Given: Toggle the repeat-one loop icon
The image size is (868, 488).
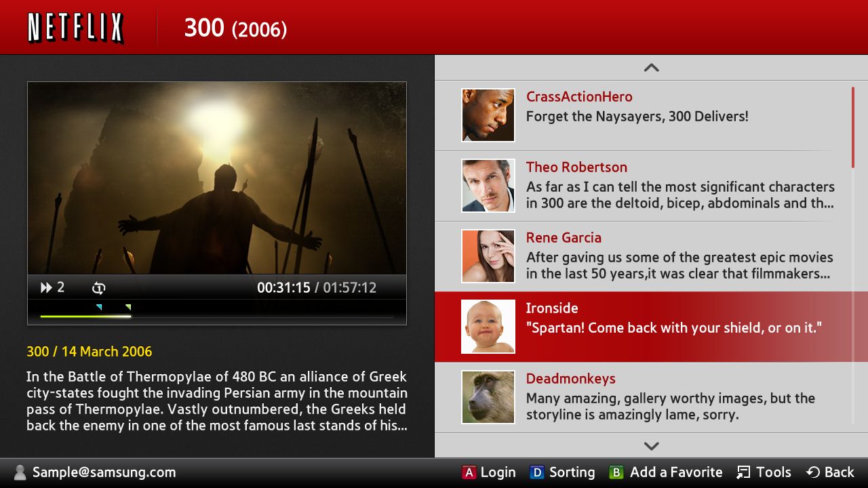Looking at the screenshot, I should 98,288.
